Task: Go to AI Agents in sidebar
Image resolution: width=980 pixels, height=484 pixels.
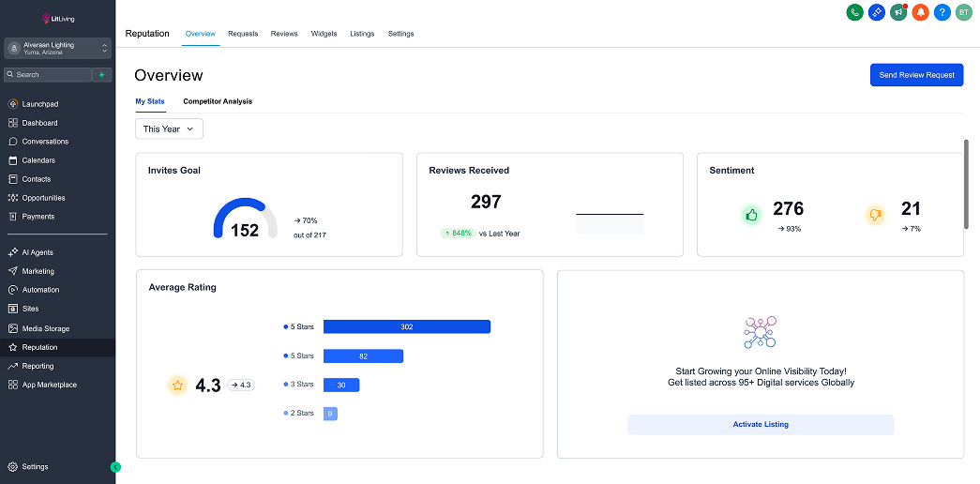Action: [x=38, y=252]
